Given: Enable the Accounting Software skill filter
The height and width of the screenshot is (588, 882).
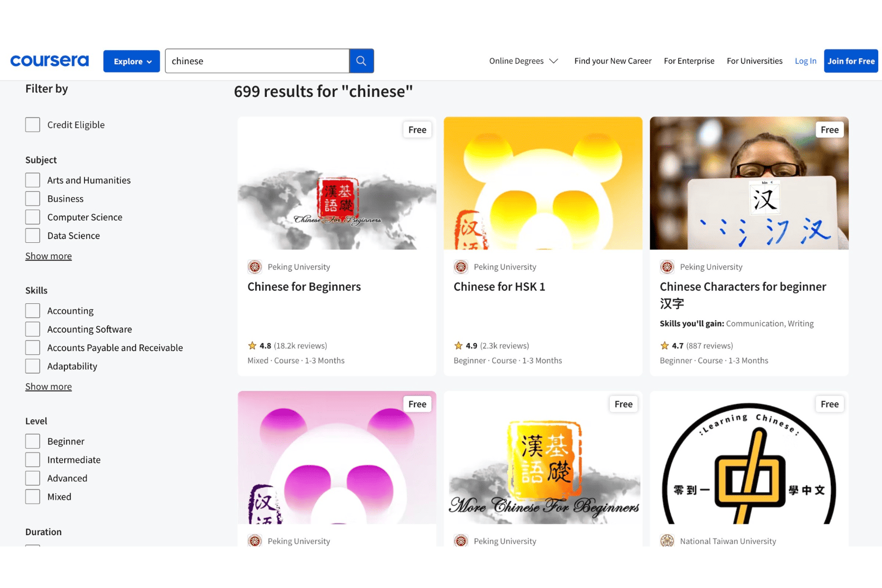Looking at the screenshot, I should point(33,329).
